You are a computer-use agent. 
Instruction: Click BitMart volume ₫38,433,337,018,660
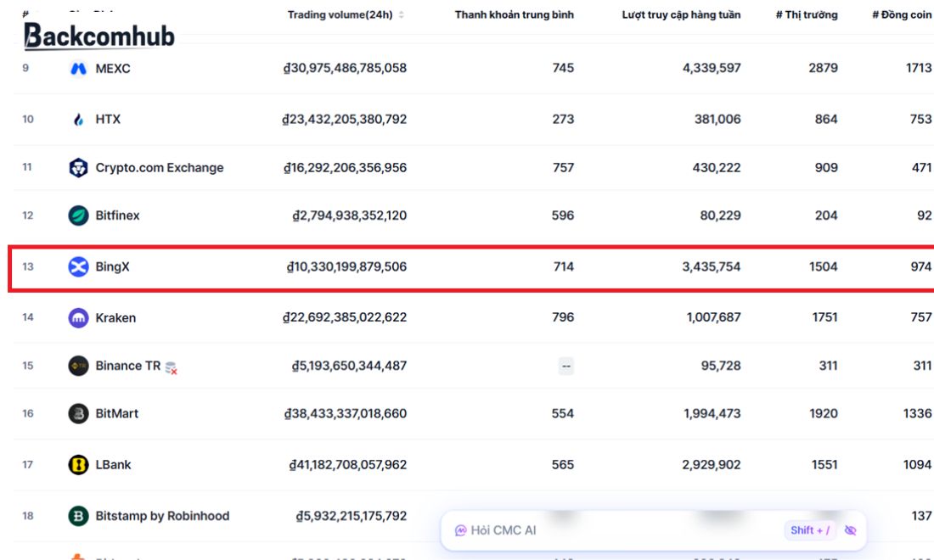coord(346,413)
